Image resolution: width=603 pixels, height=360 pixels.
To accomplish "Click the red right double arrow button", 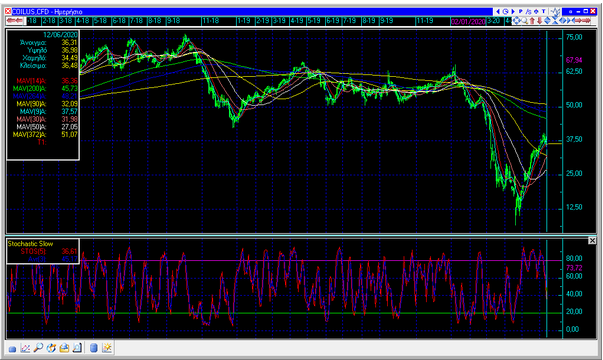I will (586, 20).
